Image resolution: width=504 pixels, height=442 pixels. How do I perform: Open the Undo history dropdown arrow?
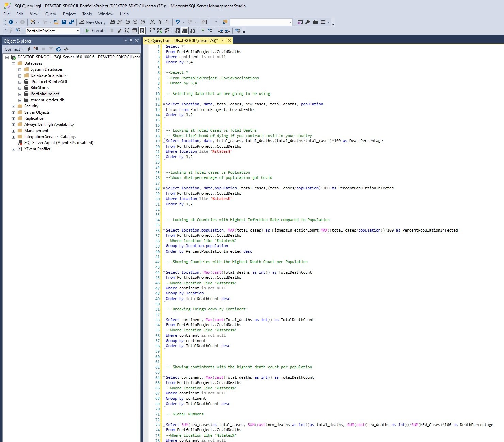coord(184,22)
